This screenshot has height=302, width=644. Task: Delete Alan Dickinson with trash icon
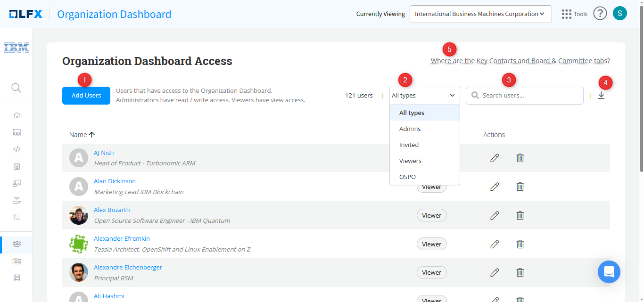click(520, 187)
